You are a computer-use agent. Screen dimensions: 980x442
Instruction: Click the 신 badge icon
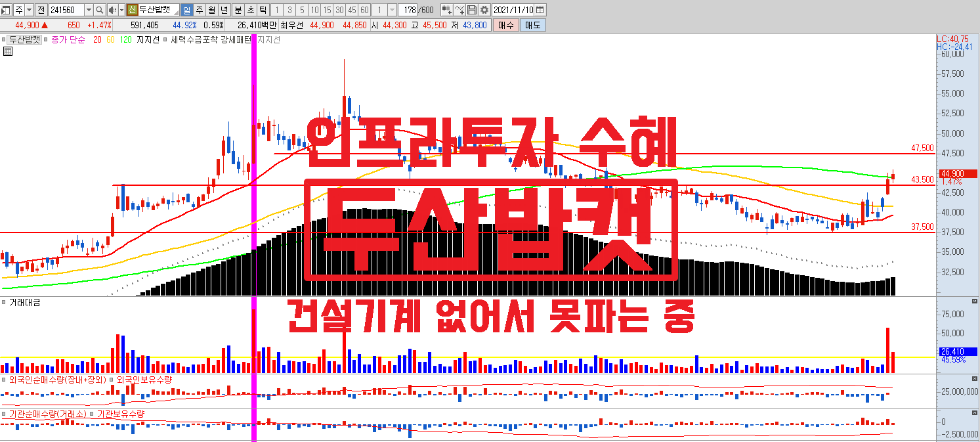(x=132, y=10)
